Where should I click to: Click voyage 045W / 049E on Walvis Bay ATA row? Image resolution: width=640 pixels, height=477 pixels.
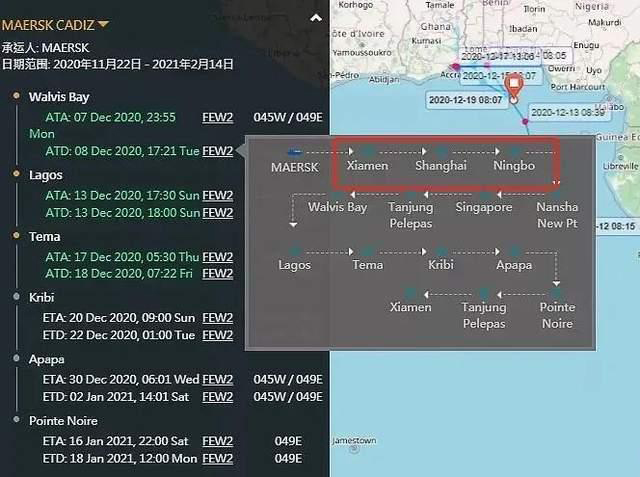coord(288,118)
